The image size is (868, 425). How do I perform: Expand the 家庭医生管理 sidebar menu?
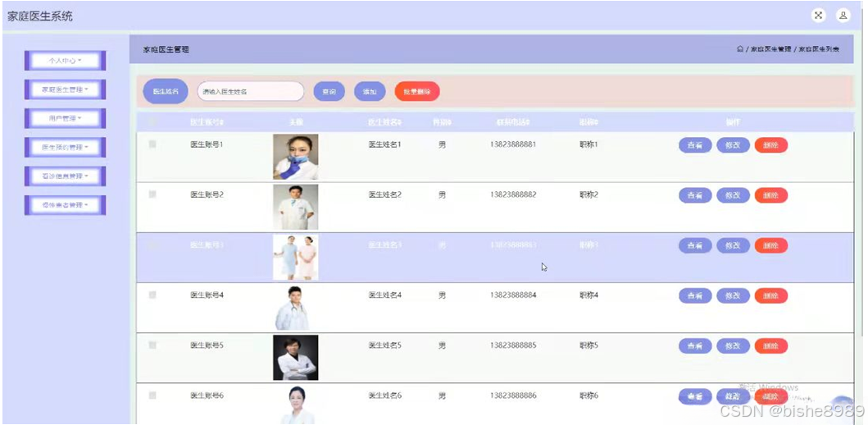65,89
